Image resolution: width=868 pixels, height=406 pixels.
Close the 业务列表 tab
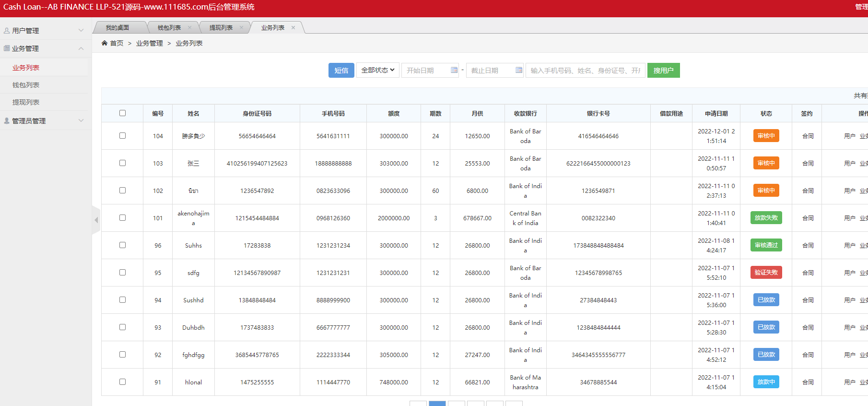pos(293,28)
